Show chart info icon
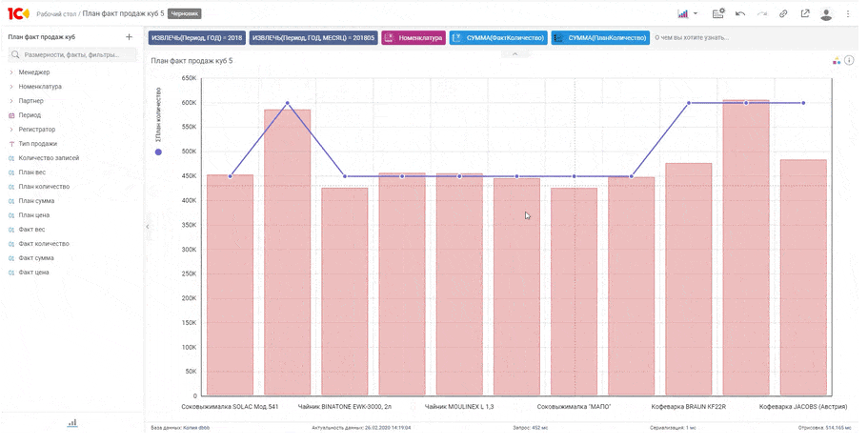Image resolution: width=868 pixels, height=445 pixels. click(849, 60)
